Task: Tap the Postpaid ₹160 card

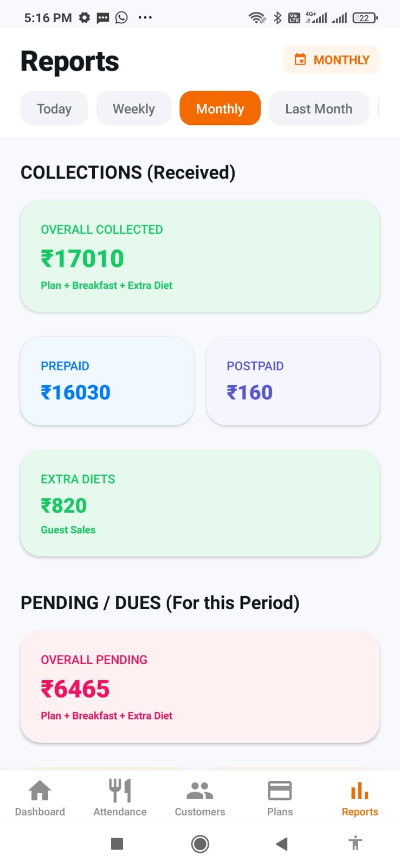Action: pos(293,381)
